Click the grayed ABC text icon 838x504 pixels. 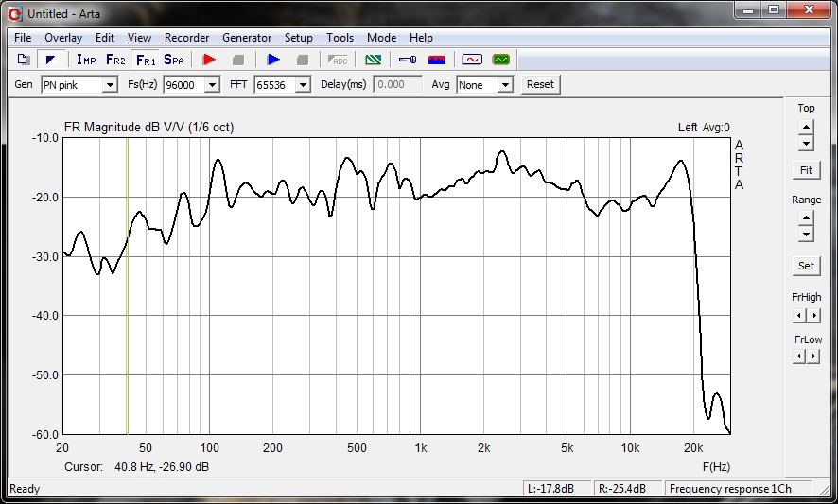pyautogui.click(x=338, y=60)
